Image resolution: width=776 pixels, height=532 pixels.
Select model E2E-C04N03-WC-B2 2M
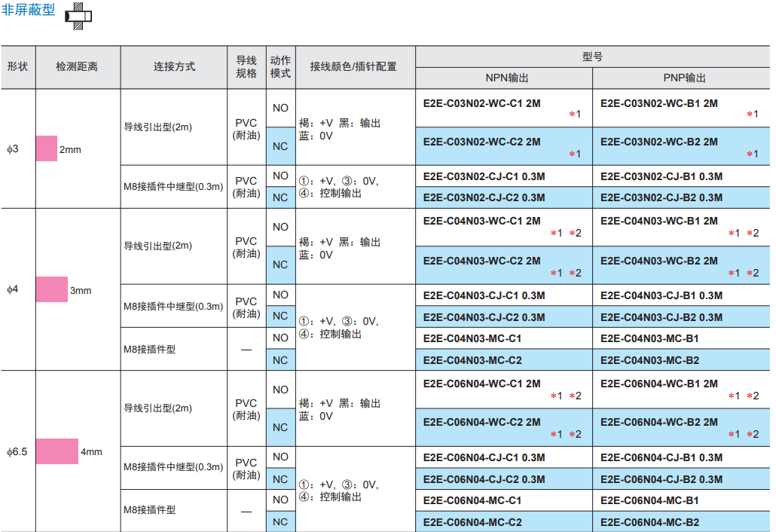pos(658,261)
